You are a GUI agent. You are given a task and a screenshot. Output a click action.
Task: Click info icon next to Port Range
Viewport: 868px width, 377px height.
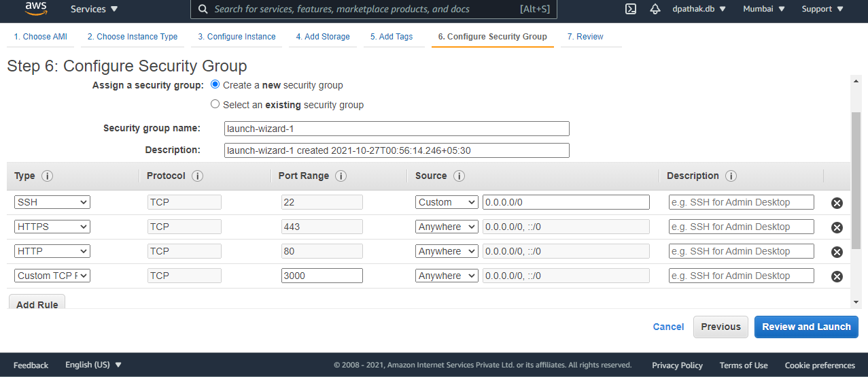point(341,176)
